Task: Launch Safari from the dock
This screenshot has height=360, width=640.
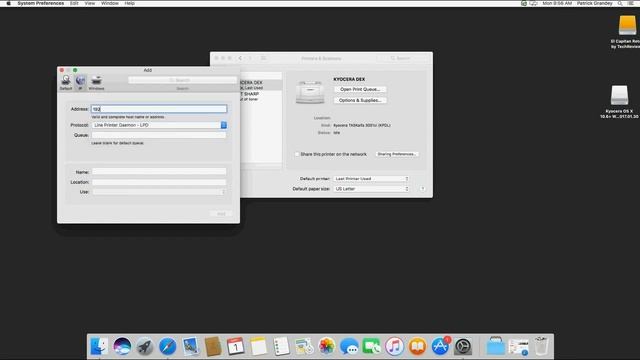Action: pos(167,347)
